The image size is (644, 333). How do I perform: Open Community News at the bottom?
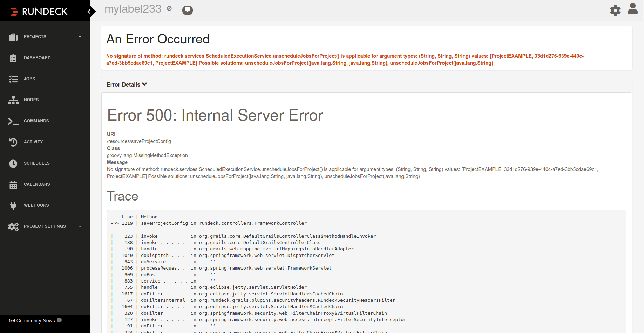tap(35, 320)
